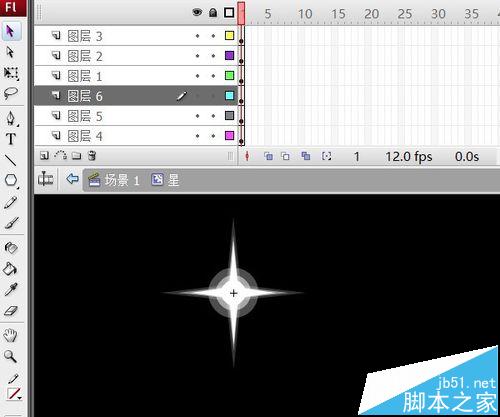Add a motion guide layer
Screen dimensions: 500x417
[x=60, y=155]
